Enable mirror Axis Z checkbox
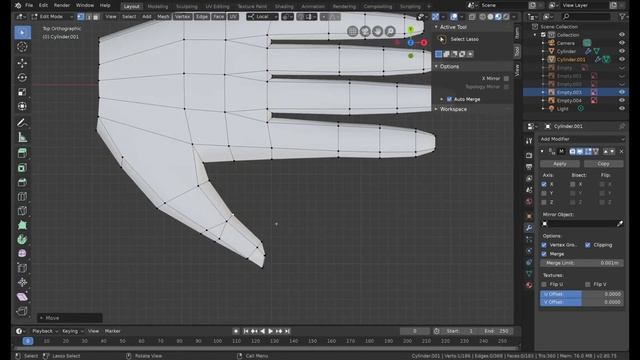 (x=544, y=202)
